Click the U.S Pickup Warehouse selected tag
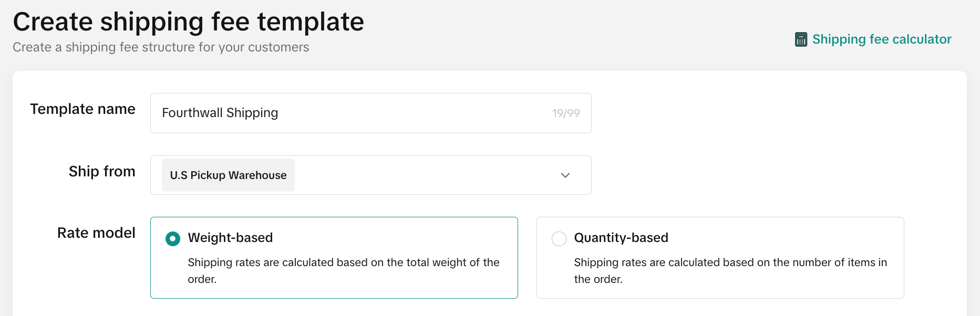 point(228,175)
